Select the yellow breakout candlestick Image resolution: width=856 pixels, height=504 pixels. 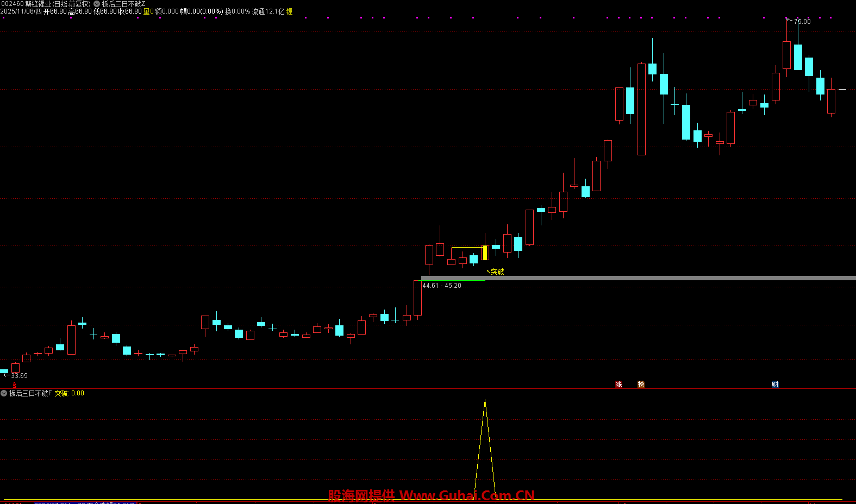pyautogui.click(x=485, y=253)
